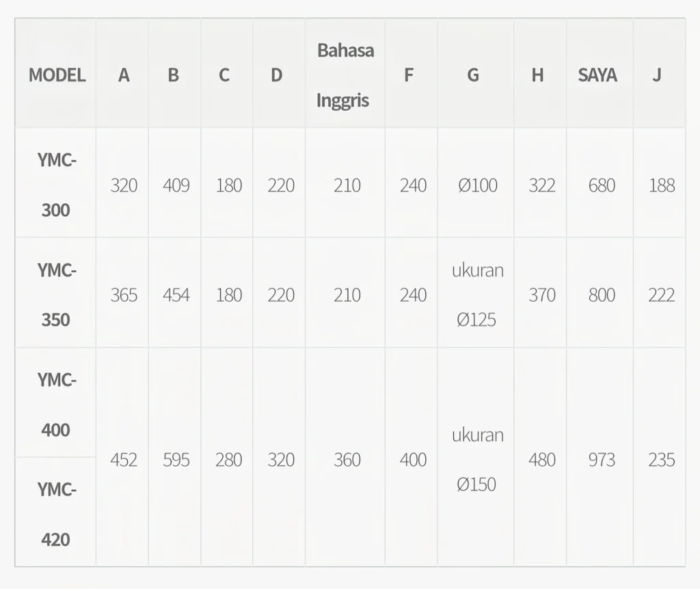Viewport: 700px width, 589px height.
Task: Click value 188 in column J
Action: point(661,185)
